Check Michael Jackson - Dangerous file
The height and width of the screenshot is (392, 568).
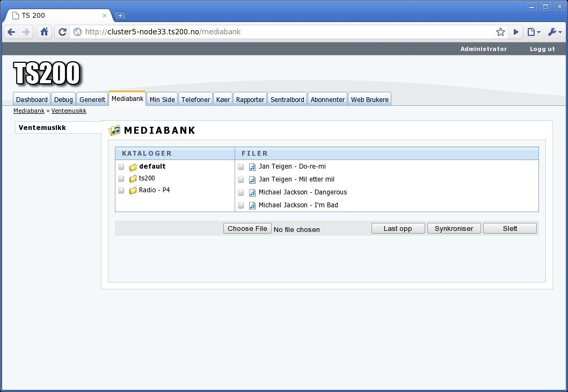(241, 193)
